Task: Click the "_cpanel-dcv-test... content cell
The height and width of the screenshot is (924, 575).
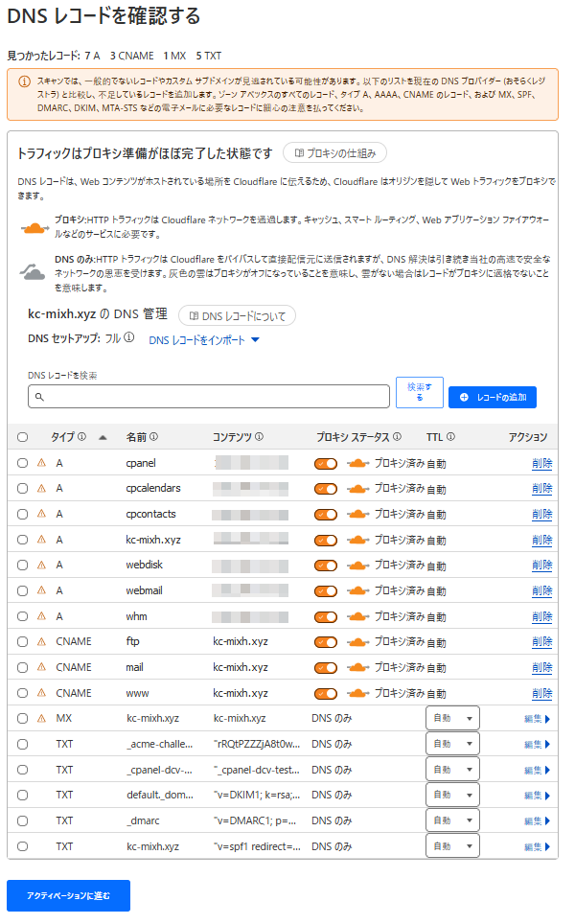Action: pos(257,770)
